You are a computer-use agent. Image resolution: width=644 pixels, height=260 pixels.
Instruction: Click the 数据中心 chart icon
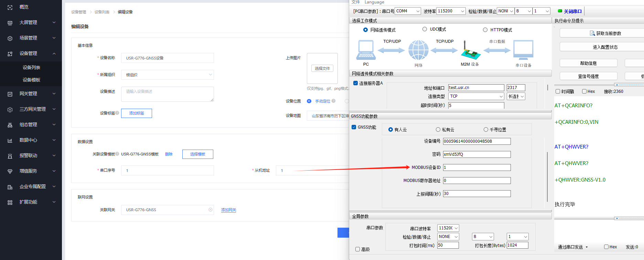(x=10, y=140)
